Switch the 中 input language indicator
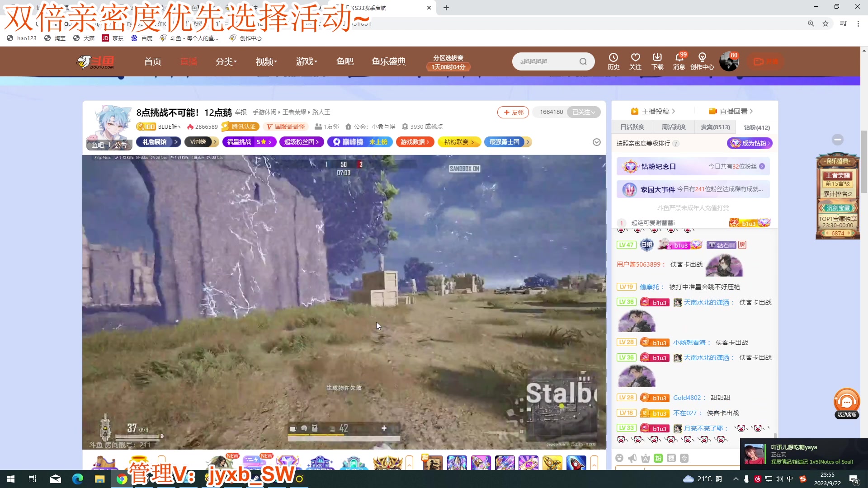Viewport: 868px width, 488px height. 790,479
